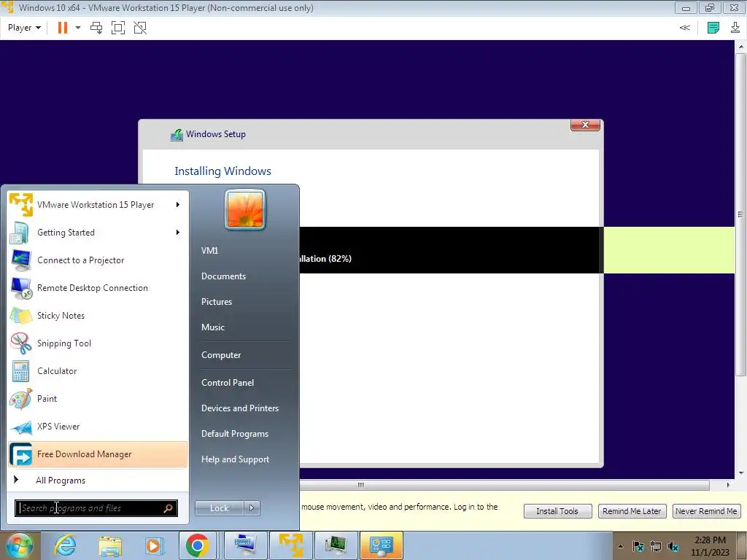Click the Install Tools button
This screenshot has width=747, height=560.
coord(557,511)
